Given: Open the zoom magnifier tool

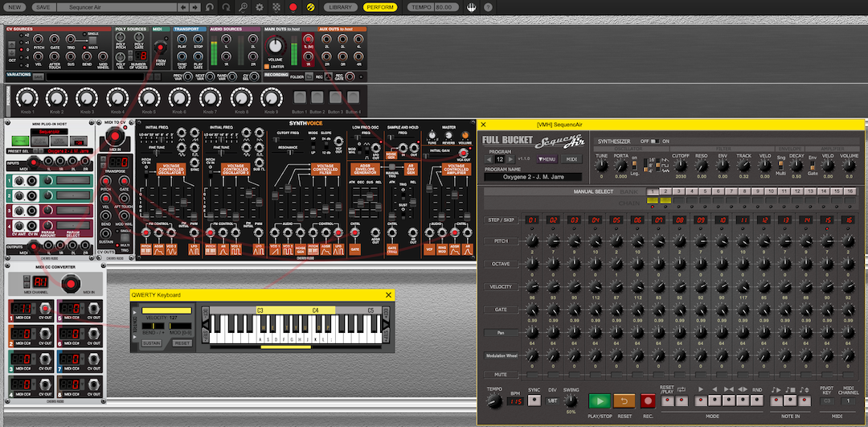Looking at the screenshot, I should [243, 7].
